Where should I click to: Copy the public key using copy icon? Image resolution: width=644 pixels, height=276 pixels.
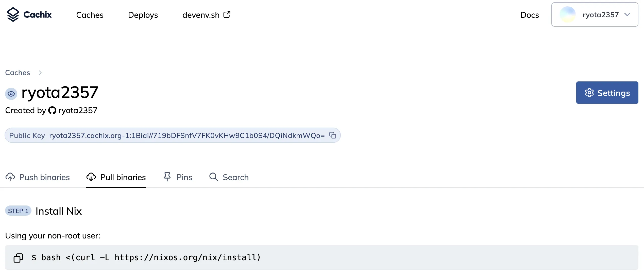click(333, 135)
